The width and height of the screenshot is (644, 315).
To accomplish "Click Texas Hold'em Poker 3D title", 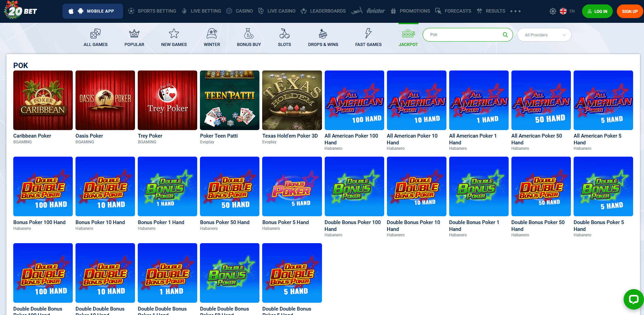I will tap(290, 136).
